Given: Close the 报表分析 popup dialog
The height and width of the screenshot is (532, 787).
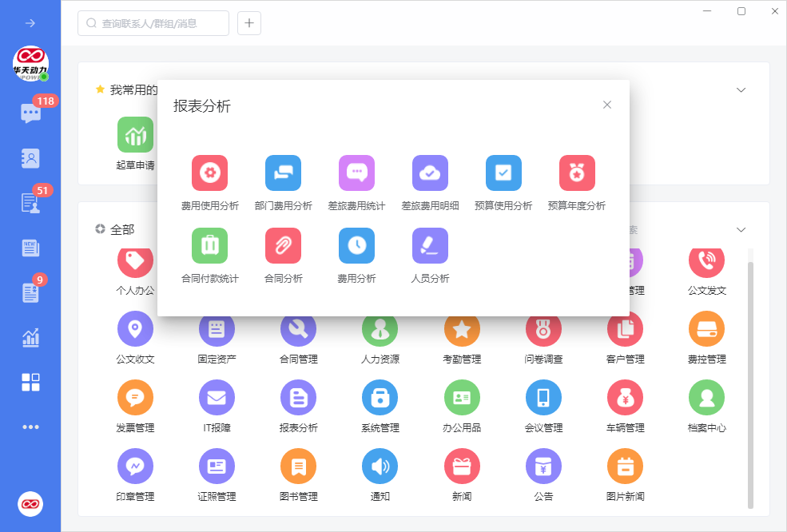Looking at the screenshot, I should tap(607, 105).
